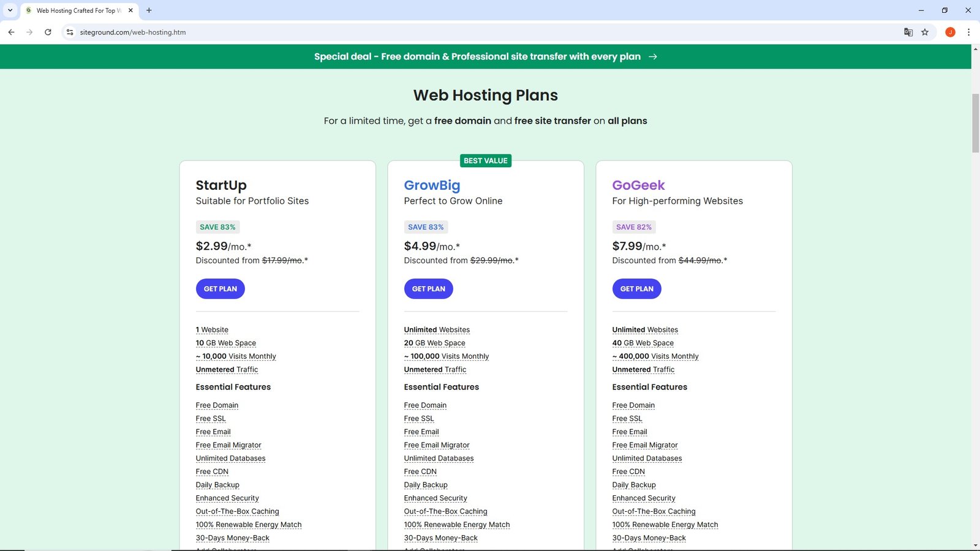Click the page vertical scrollbar thumb
Viewport: 980px width, 551px height.
[x=975, y=122]
